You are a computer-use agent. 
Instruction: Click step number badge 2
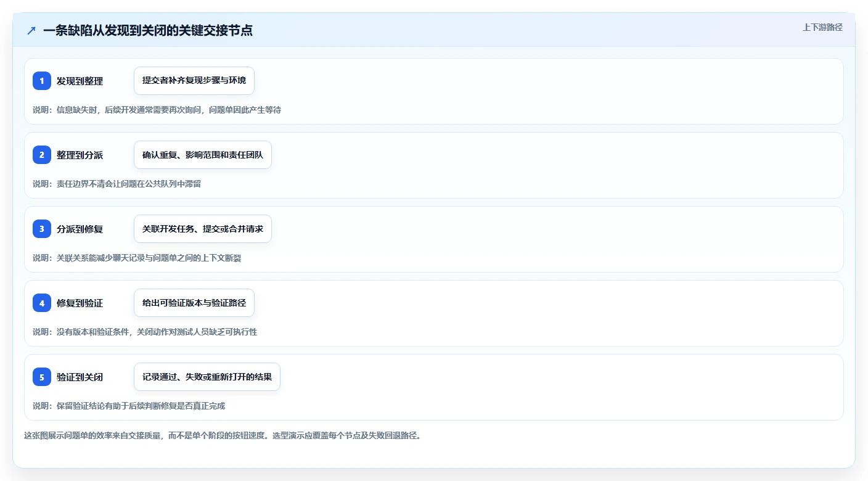(42, 155)
